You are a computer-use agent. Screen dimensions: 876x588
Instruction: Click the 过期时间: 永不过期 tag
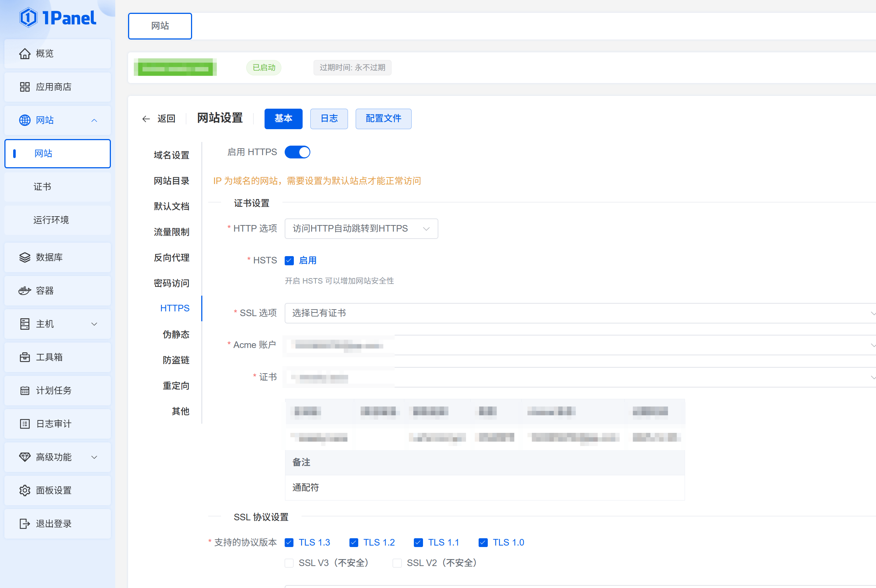tap(352, 68)
